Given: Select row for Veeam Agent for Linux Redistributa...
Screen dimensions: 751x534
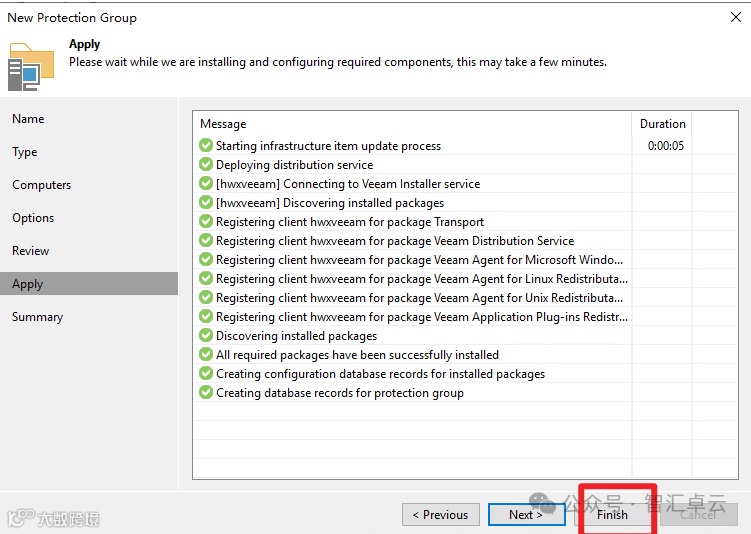Looking at the screenshot, I should click(422, 279).
